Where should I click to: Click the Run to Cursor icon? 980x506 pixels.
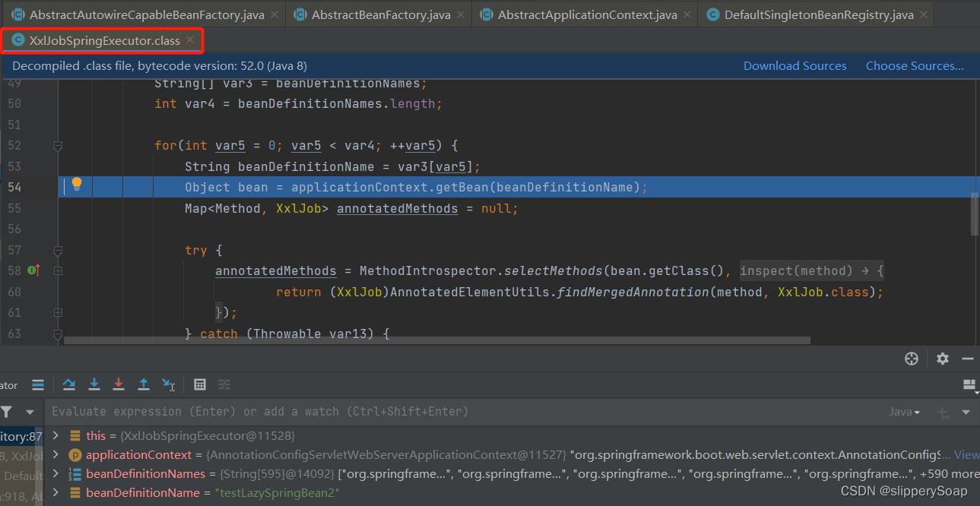point(169,384)
